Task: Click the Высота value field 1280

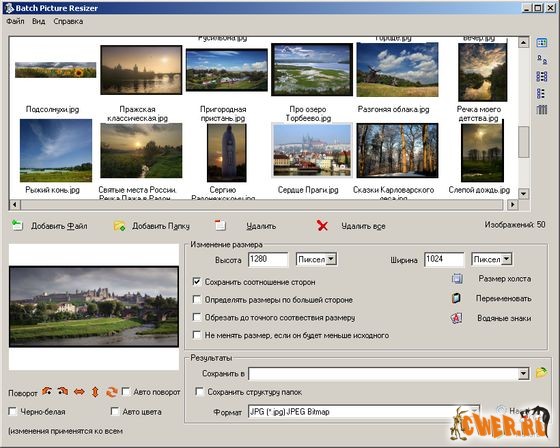Action: pos(268,259)
